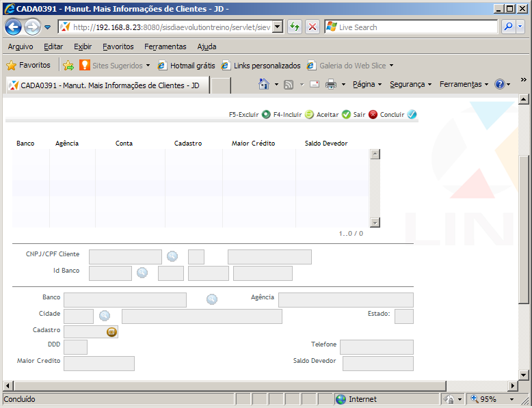Open Id Banco search magnifier
532x408 pixels.
coord(142,272)
